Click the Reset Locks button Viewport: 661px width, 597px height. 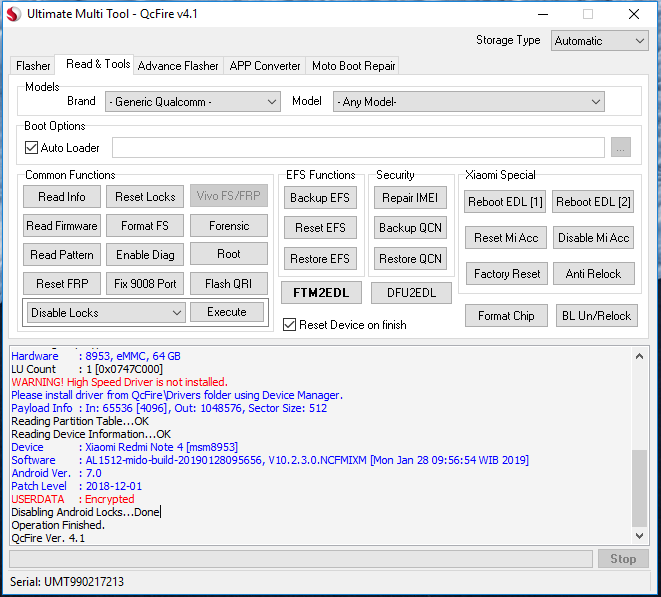tap(145, 196)
